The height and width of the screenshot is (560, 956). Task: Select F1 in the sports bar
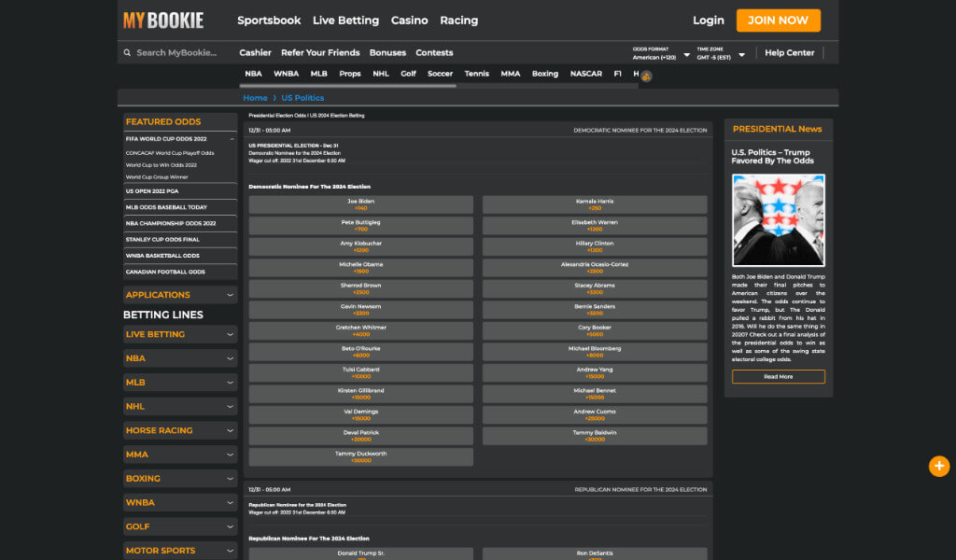(618, 74)
